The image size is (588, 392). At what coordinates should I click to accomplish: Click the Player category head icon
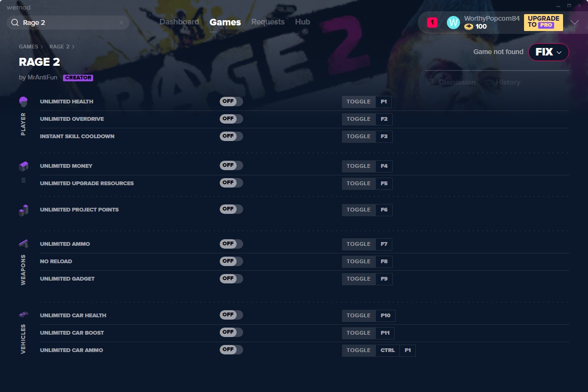[23, 101]
